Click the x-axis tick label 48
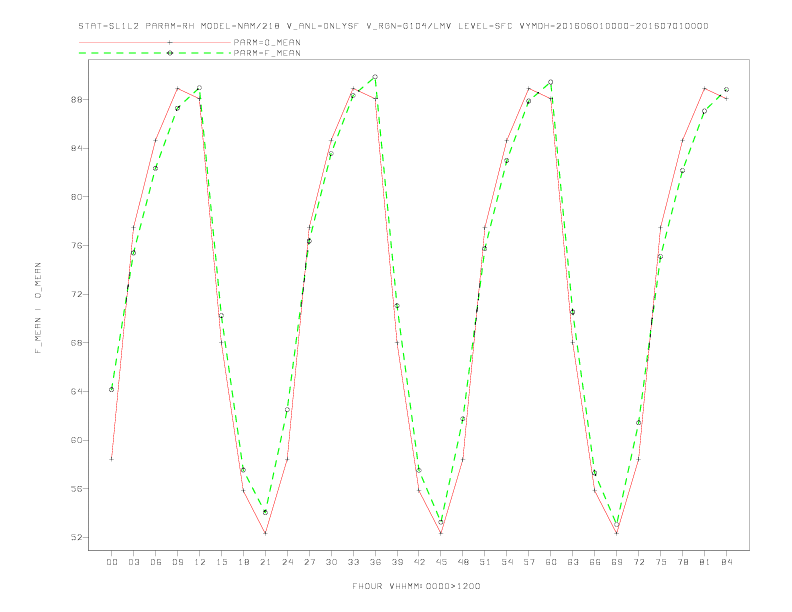This screenshot has height=612, width=792. point(463,562)
